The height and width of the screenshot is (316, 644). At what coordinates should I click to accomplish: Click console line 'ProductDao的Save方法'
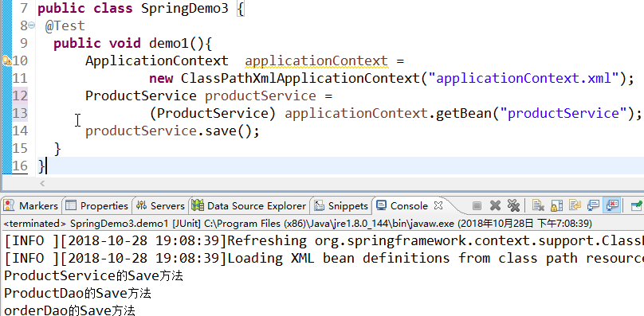click(x=77, y=293)
